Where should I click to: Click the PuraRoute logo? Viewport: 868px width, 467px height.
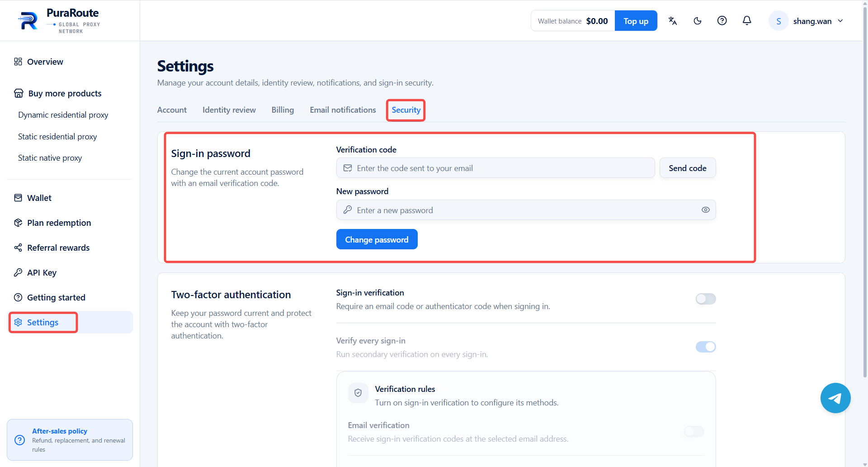(59, 21)
